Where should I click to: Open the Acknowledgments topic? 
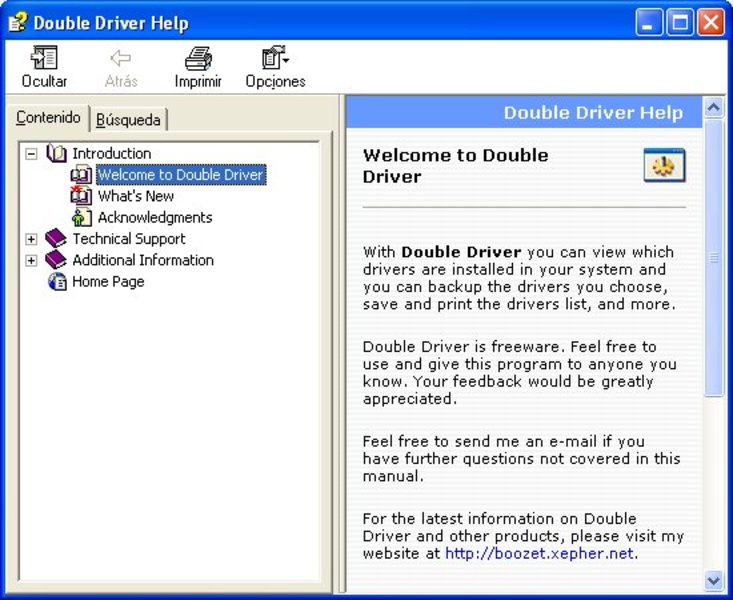coord(154,217)
